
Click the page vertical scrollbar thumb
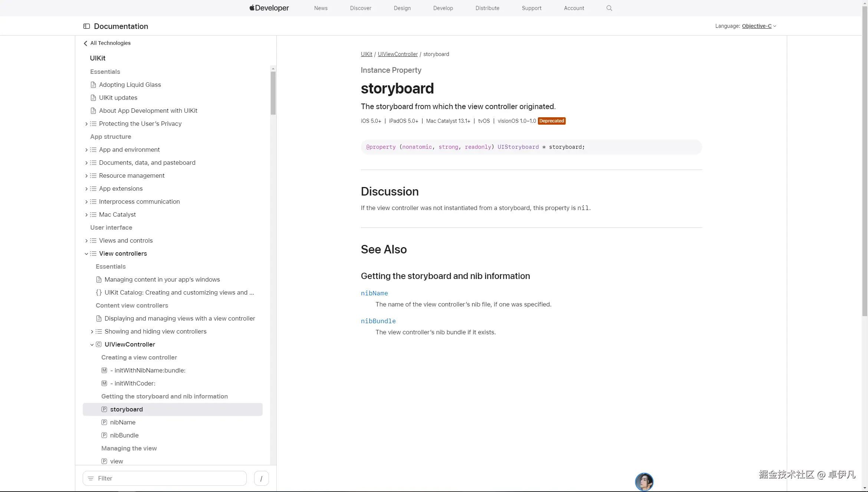865,161
